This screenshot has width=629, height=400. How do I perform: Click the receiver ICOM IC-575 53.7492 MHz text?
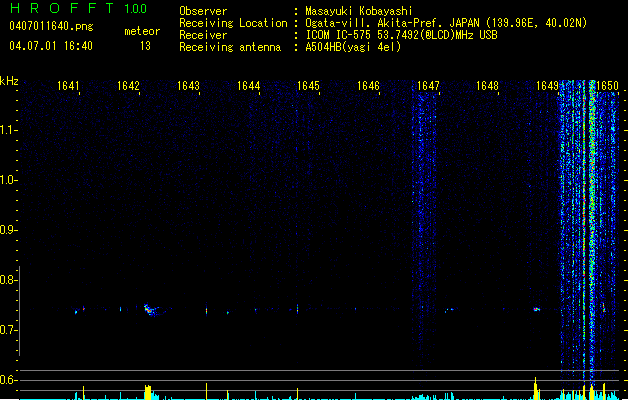401,35
